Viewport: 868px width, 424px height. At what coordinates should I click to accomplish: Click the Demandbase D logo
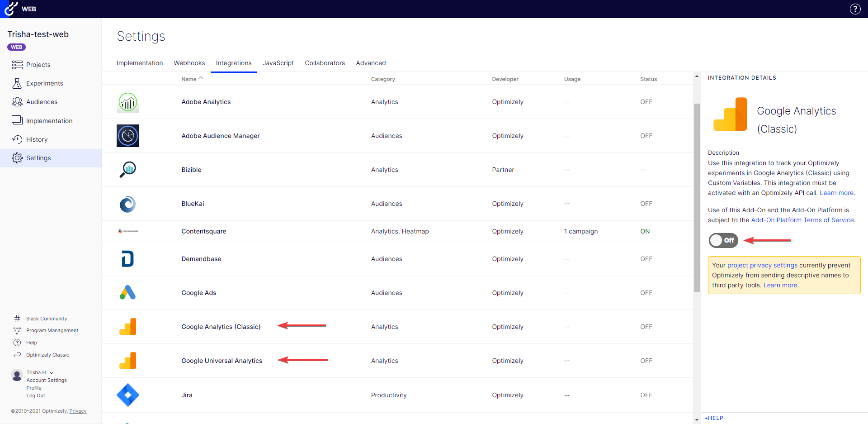(128, 259)
